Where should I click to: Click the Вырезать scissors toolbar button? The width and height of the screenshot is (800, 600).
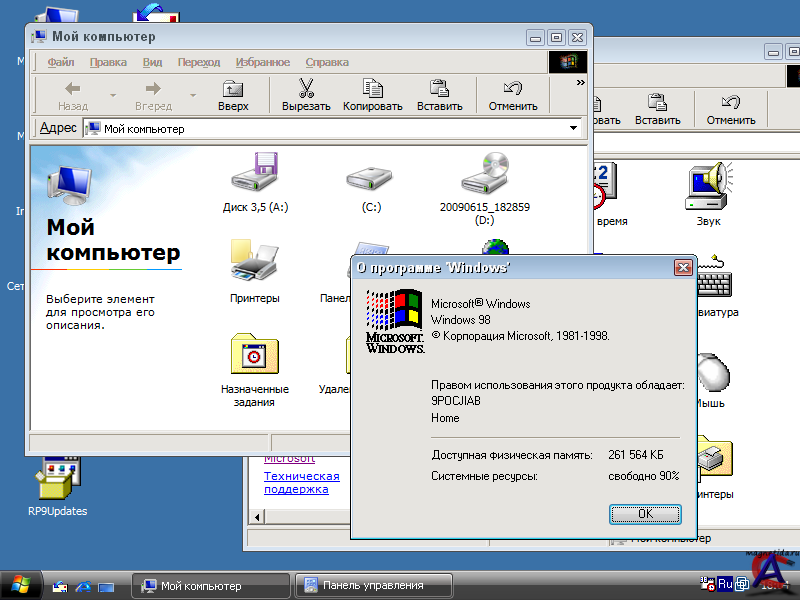306,94
